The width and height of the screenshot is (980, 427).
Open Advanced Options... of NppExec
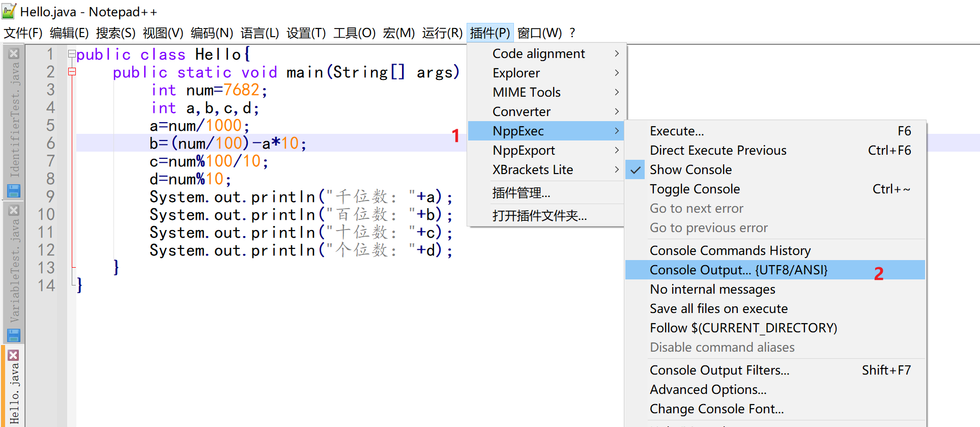775,389
